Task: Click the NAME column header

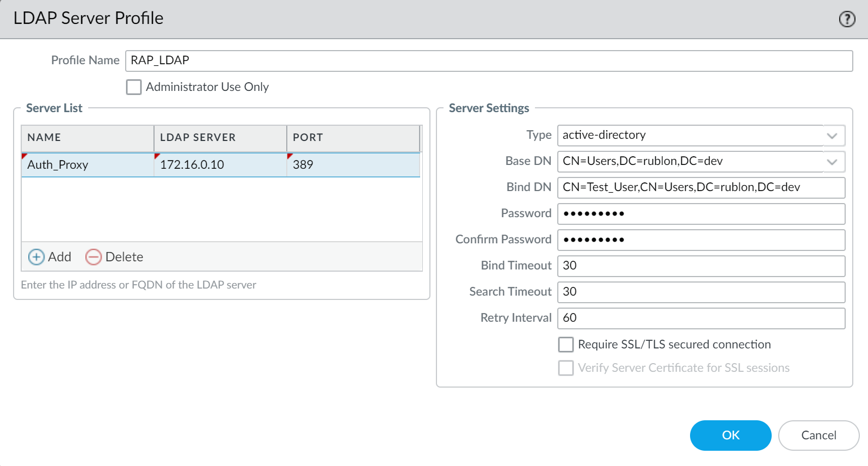Action: 87,138
